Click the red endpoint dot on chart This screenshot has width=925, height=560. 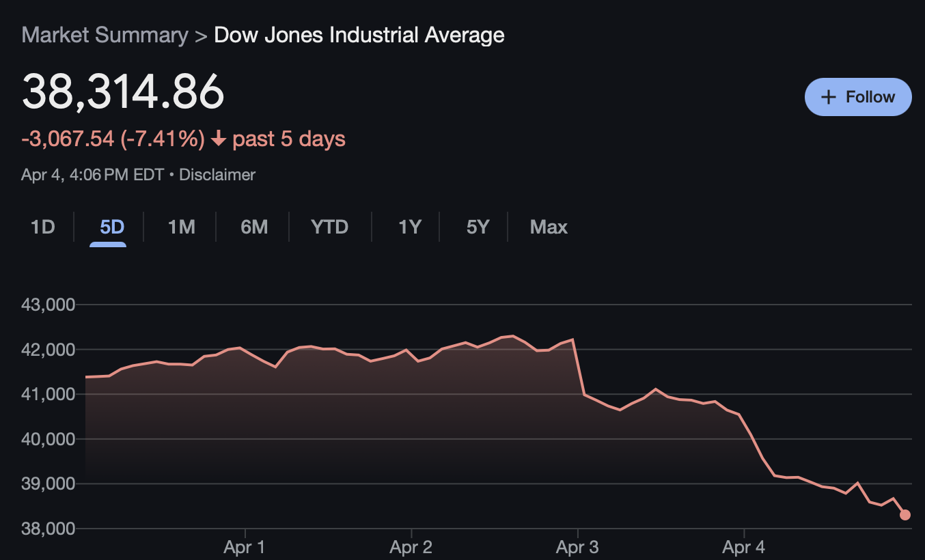(905, 515)
